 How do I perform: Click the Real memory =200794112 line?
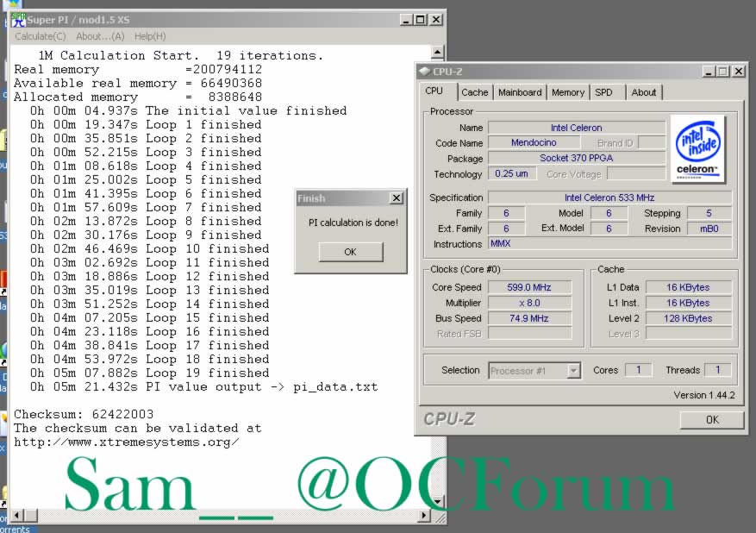(138, 70)
